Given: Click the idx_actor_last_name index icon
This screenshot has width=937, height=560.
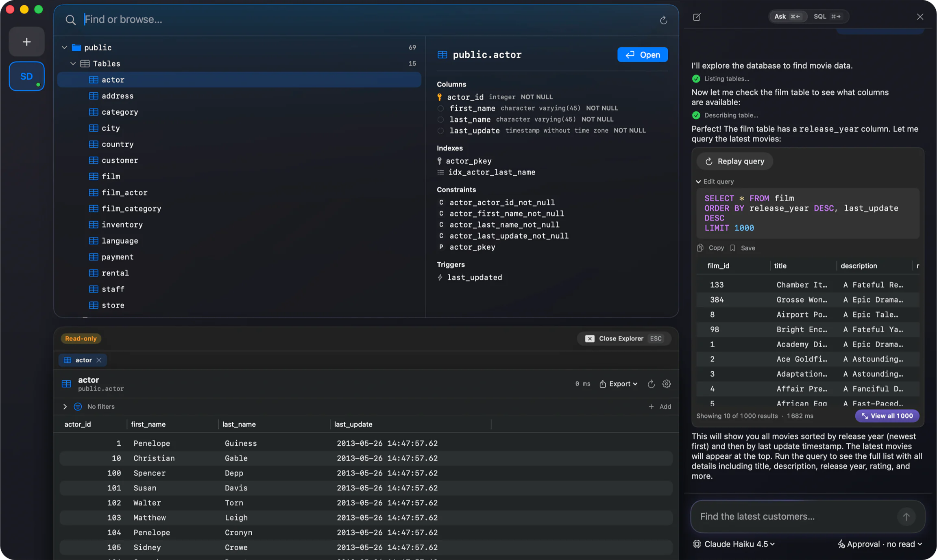Looking at the screenshot, I should pyautogui.click(x=440, y=172).
